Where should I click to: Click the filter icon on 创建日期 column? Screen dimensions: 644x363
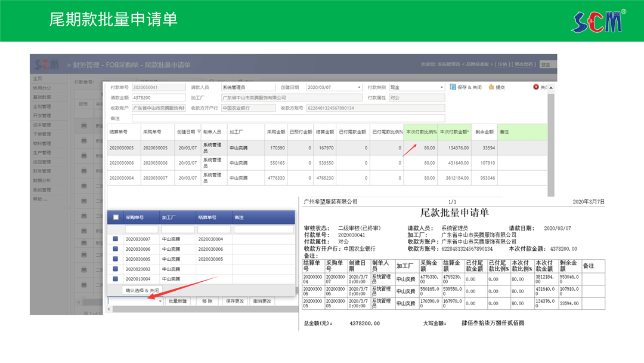[199, 132]
